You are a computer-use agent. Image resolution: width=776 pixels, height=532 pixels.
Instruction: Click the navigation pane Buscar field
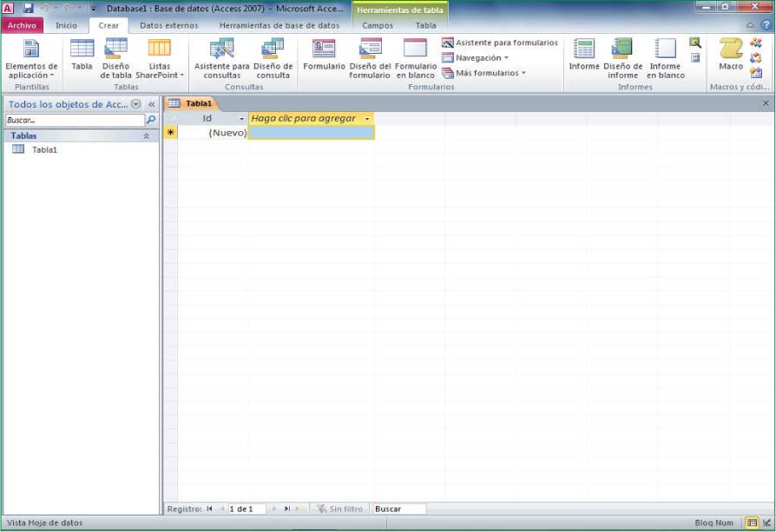point(75,121)
